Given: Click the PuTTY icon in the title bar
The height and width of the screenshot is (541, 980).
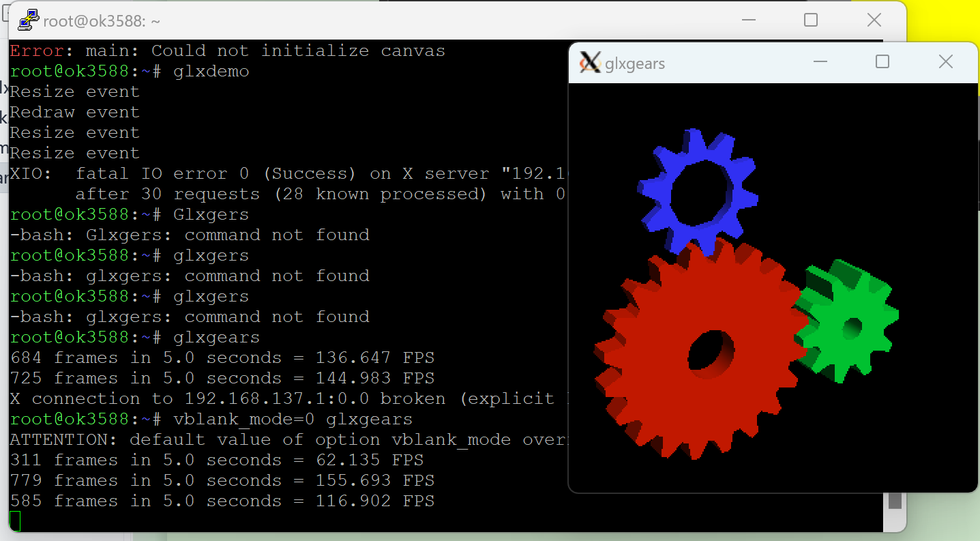Looking at the screenshot, I should pyautogui.click(x=28, y=20).
